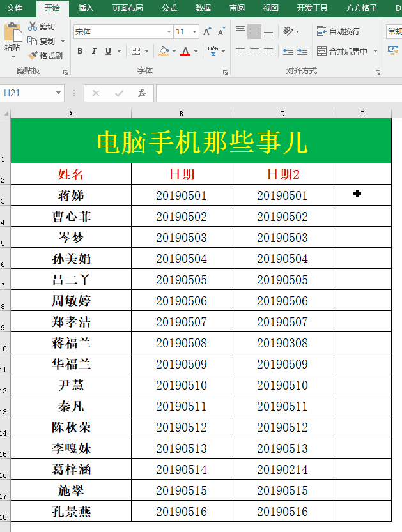Screen dimensions: 402x532
Task: Click the formula confirm checkmark
Action: point(119,93)
